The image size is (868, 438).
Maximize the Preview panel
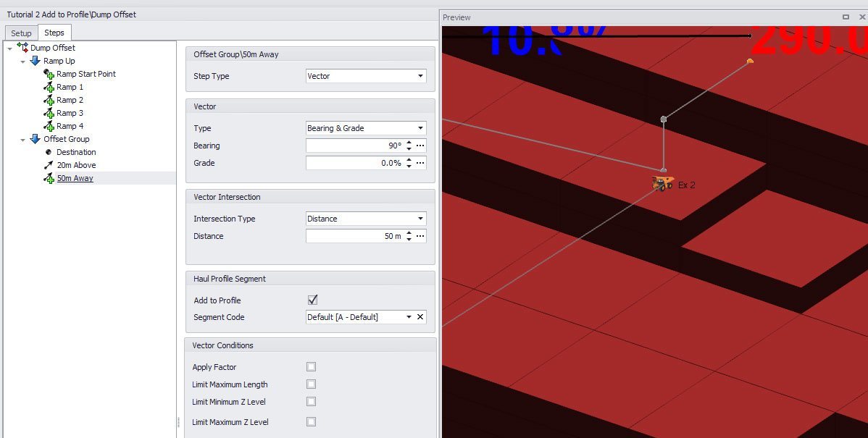(846, 17)
